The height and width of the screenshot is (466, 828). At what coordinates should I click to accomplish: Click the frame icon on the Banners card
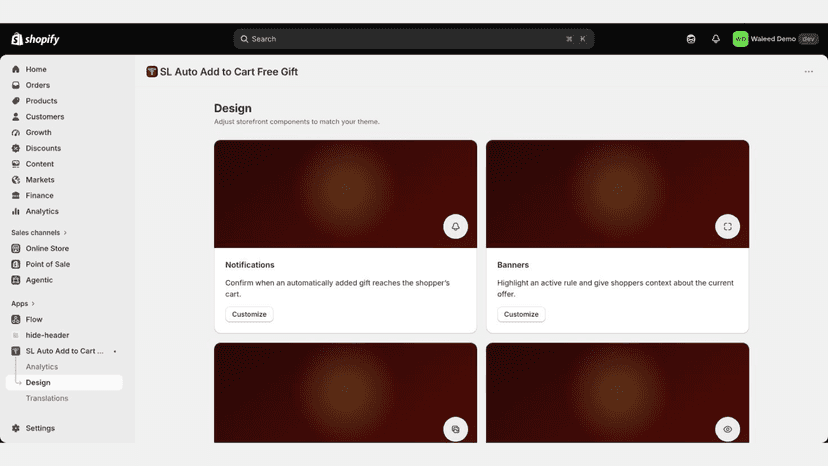pos(727,227)
